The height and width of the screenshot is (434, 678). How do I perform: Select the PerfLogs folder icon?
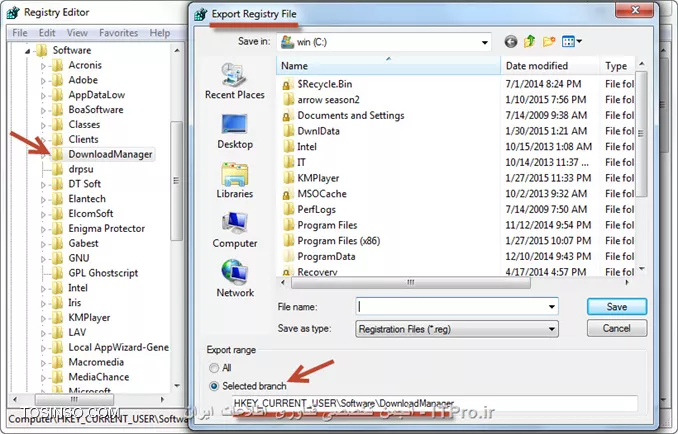(288, 209)
